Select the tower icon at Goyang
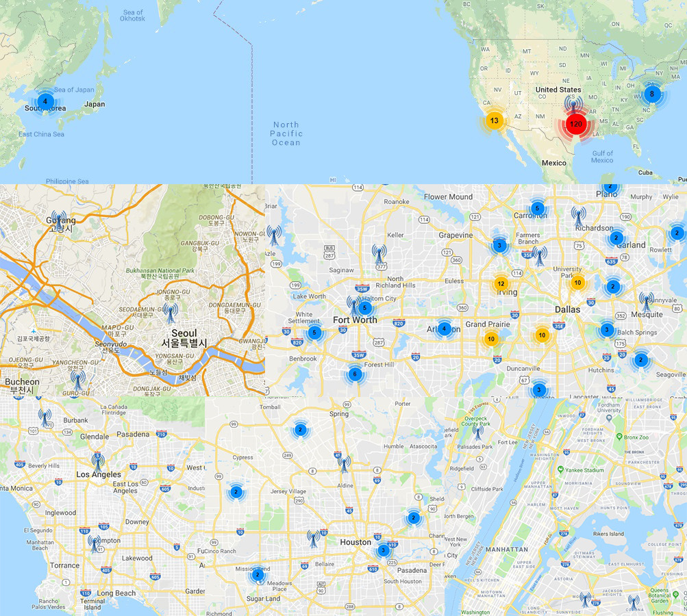The height and width of the screenshot is (616, 687). click(58, 220)
